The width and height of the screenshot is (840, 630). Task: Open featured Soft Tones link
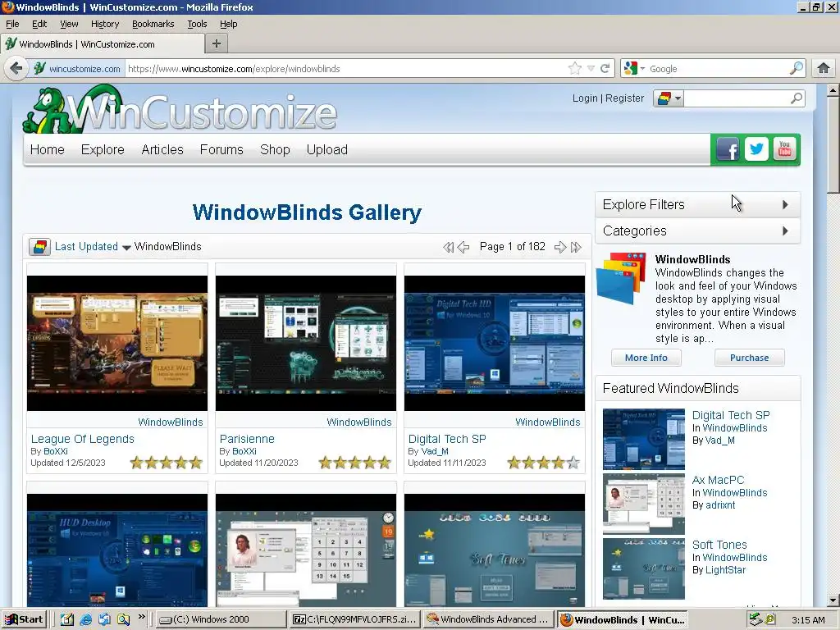(x=719, y=545)
